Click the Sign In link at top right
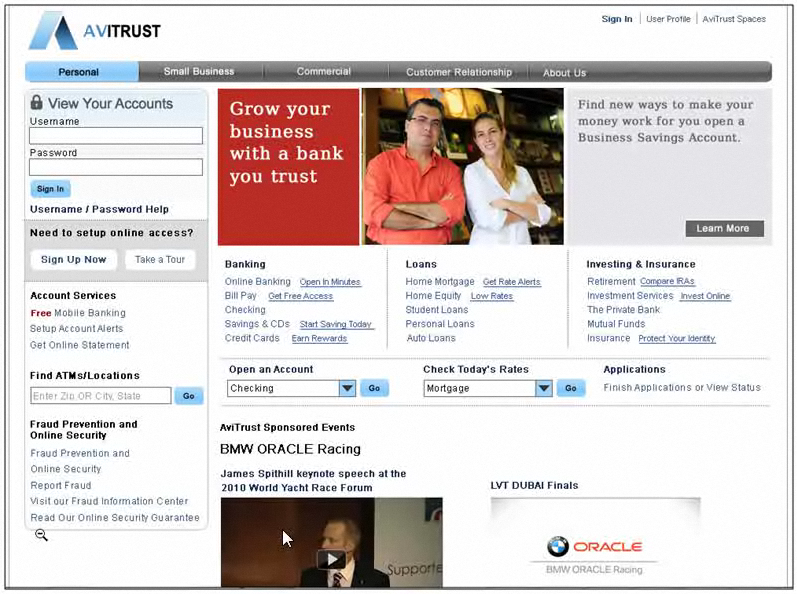797x594 pixels. point(617,19)
